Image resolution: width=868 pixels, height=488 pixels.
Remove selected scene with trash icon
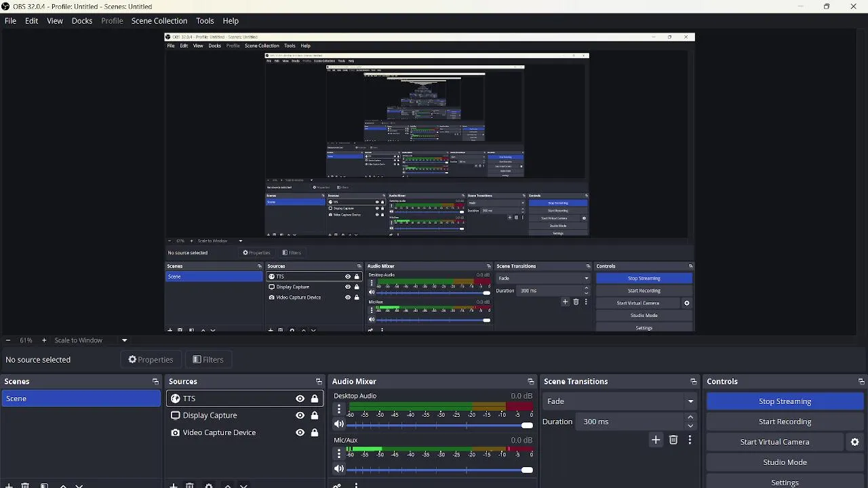click(25, 485)
